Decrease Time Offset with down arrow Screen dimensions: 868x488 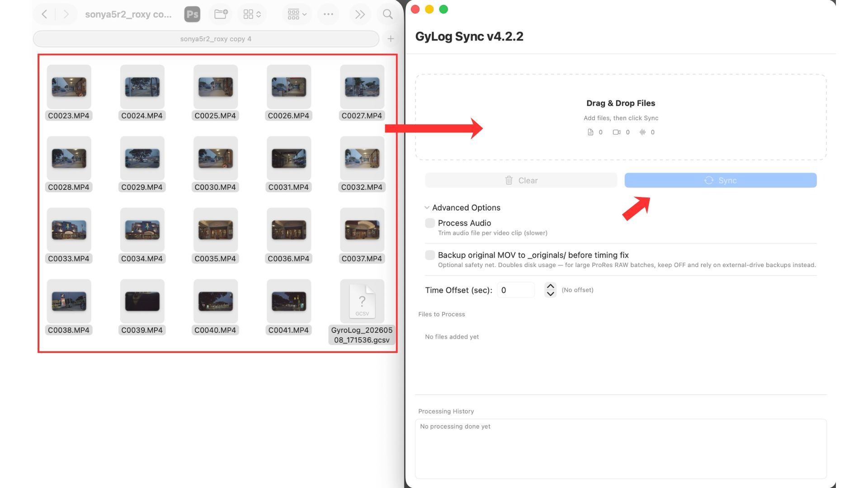pyautogui.click(x=550, y=294)
